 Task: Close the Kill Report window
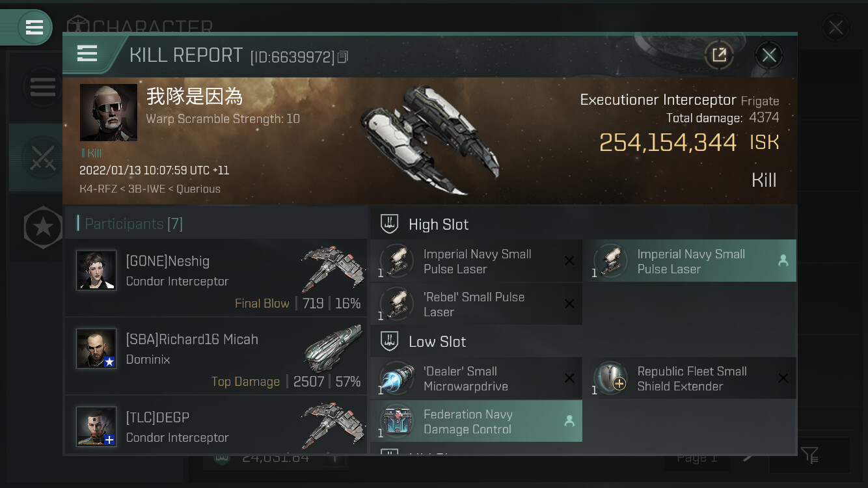pos(768,55)
